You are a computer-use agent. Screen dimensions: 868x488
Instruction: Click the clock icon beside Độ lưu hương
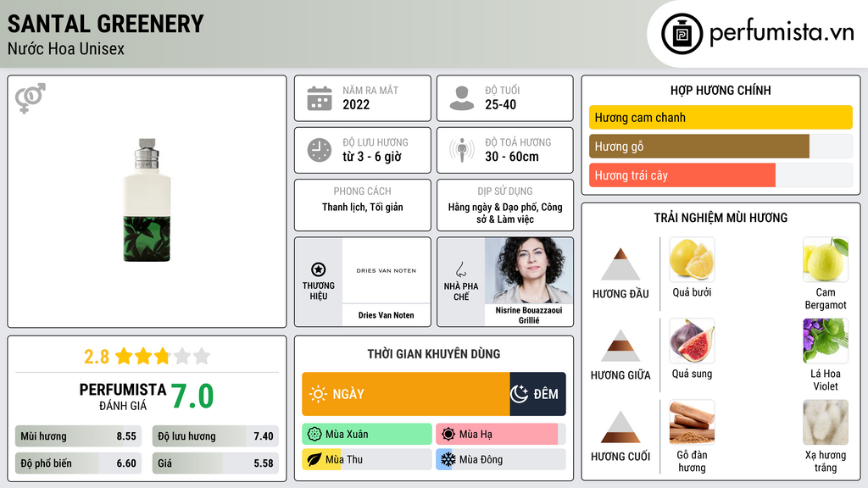tap(320, 150)
